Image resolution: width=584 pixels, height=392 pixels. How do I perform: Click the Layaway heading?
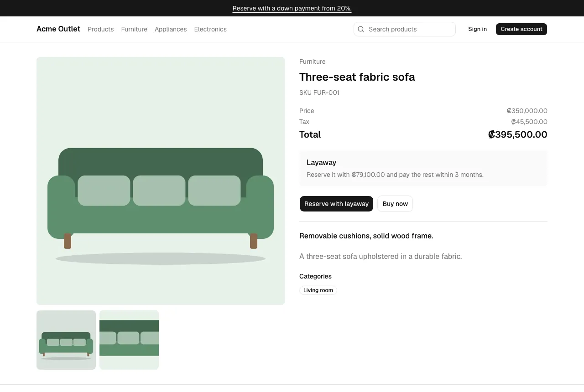pos(322,162)
